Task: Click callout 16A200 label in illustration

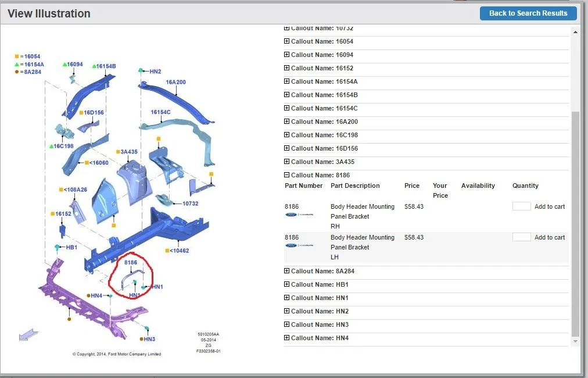Action: coord(175,82)
